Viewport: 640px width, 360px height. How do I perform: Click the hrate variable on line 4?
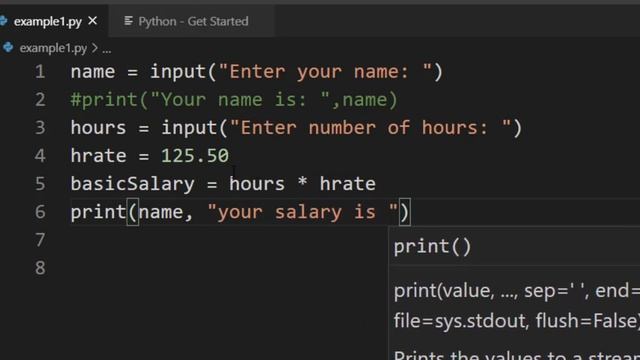click(98, 156)
